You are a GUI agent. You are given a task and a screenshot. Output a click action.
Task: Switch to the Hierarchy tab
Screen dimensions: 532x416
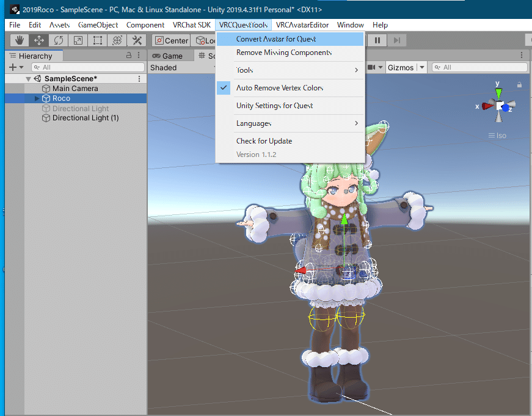(34, 56)
